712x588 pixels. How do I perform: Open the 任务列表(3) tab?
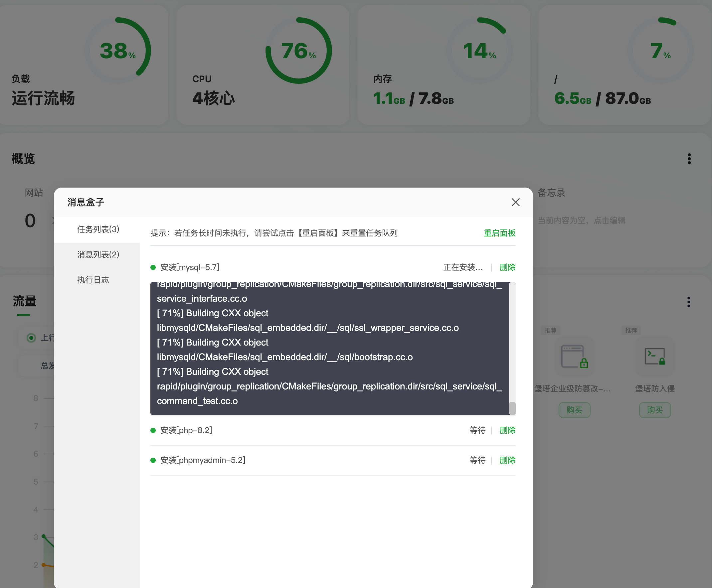point(98,229)
